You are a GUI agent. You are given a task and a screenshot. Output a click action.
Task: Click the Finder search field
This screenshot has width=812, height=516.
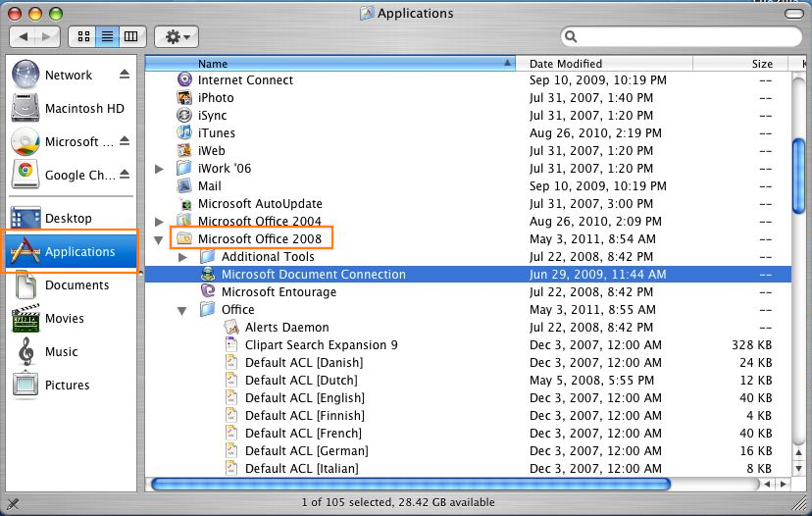(x=681, y=36)
